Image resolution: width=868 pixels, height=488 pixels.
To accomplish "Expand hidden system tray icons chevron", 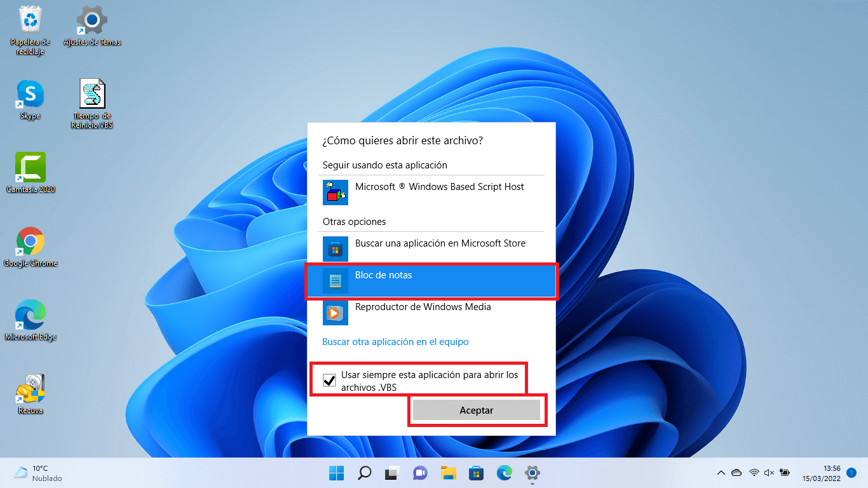I will [x=721, y=473].
